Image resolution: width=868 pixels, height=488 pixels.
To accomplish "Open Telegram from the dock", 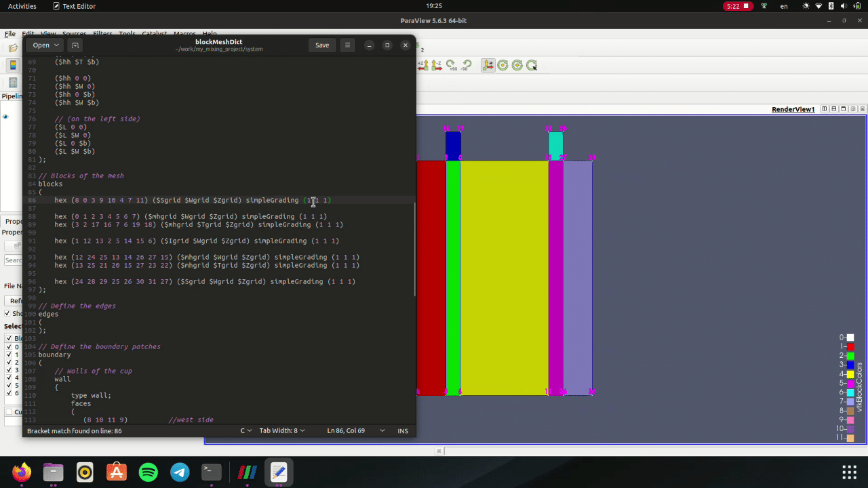I will pos(180,472).
